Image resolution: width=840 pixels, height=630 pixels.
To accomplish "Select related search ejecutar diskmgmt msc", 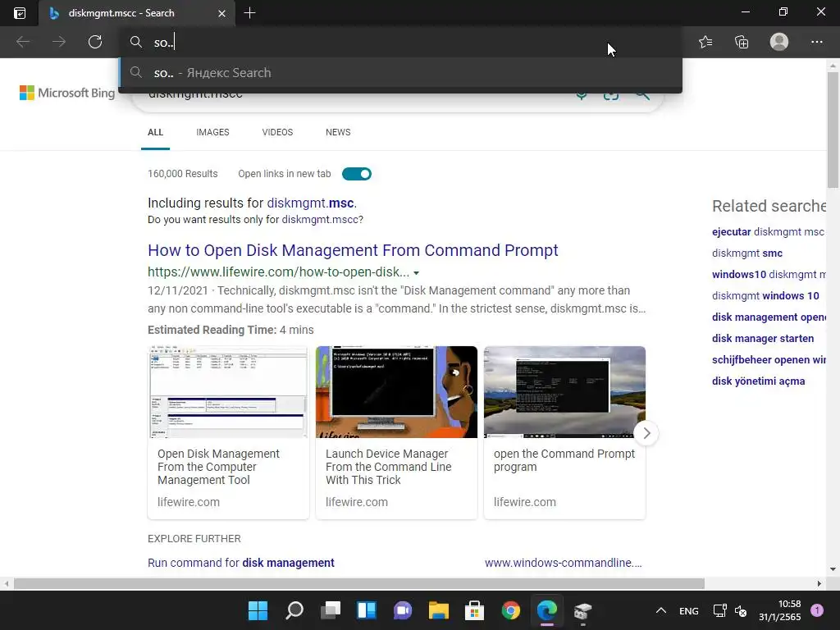I will [x=768, y=232].
